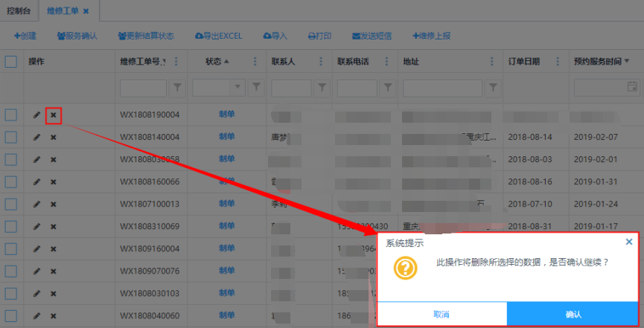Open column menu dots for 状态
The image size is (644, 328).
[x=255, y=62]
